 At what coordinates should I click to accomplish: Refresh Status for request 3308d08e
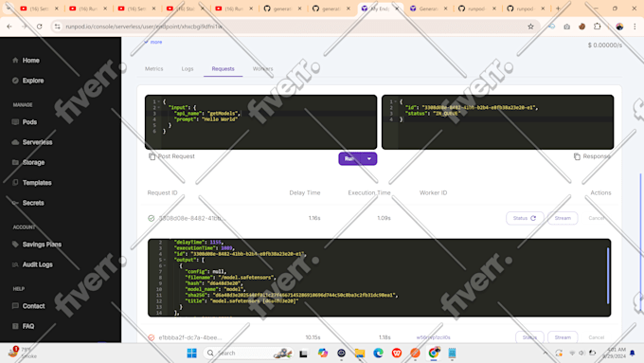(x=525, y=218)
